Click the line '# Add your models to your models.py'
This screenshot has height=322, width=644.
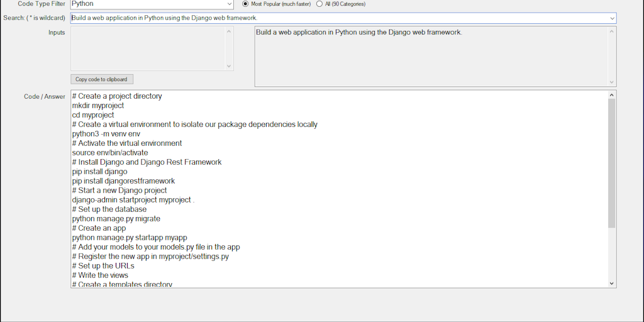(156, 247)
